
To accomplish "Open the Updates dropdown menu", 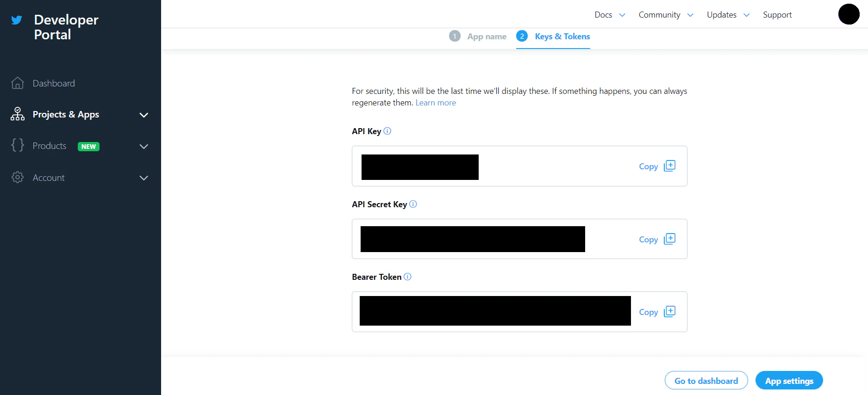I will 728,15.
